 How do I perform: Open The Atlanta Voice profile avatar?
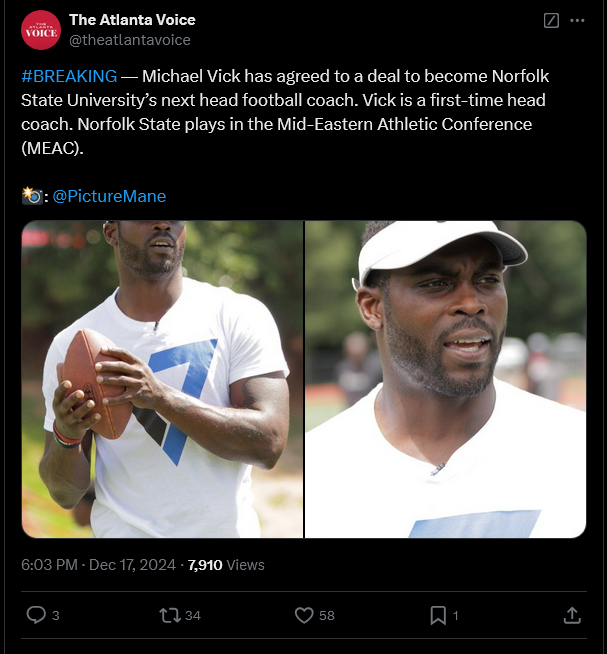point(40,30)
